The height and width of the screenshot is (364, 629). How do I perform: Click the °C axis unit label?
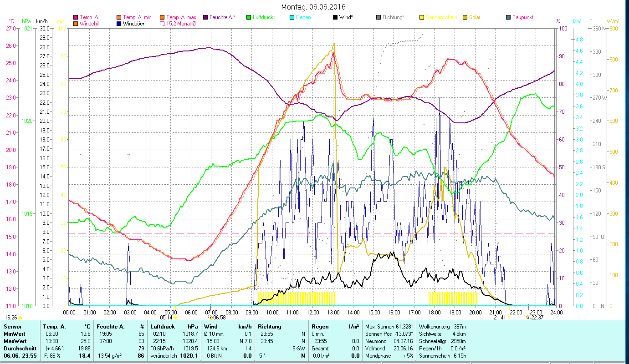[x=11, y=21]
